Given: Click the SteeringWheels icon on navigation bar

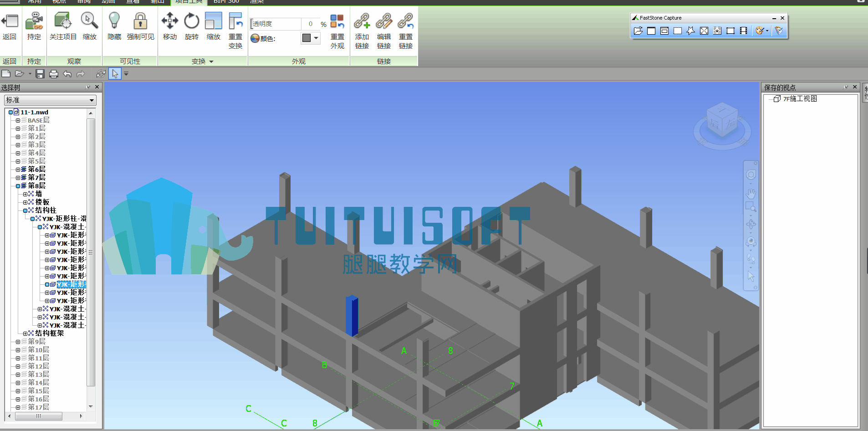Looking at the screenshot, I should [751, 174].
